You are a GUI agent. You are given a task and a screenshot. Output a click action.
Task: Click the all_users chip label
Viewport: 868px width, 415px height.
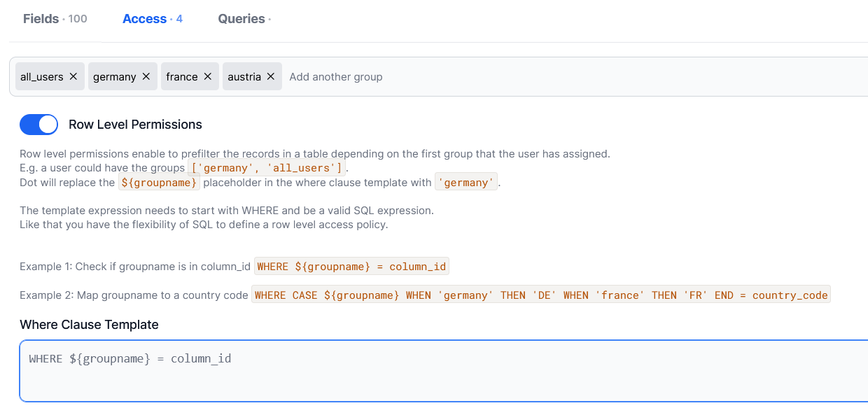[42, 77]
